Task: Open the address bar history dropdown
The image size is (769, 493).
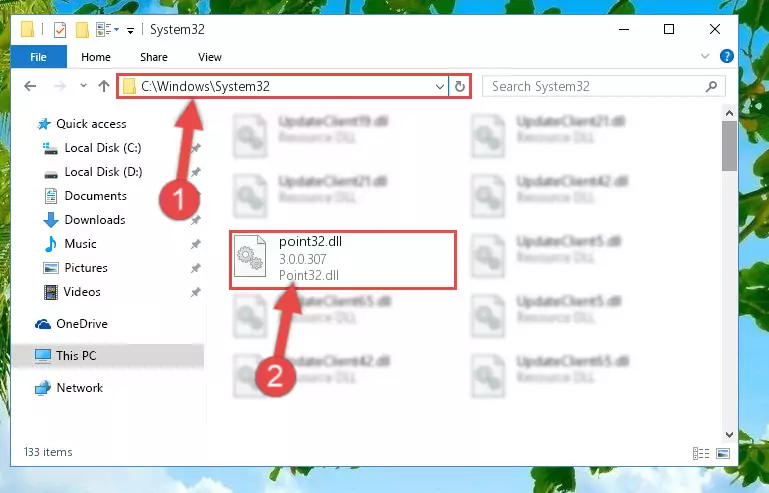Action: click(439, 87)
